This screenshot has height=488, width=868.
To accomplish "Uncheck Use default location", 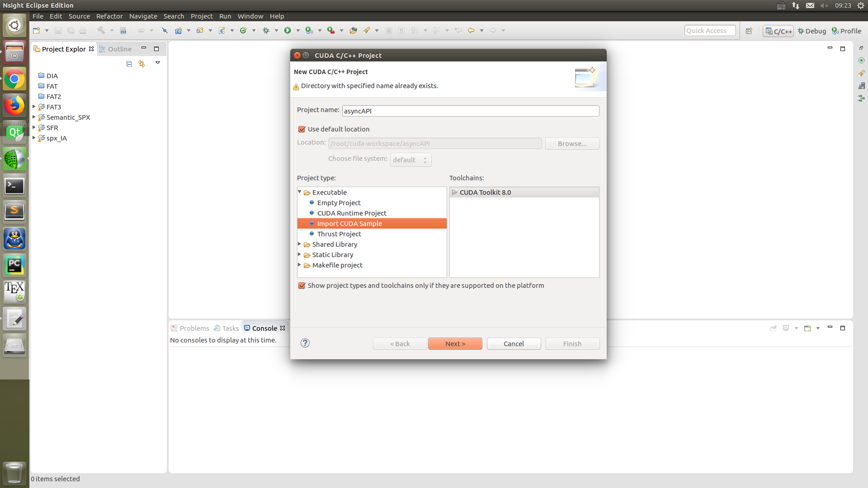I will pos(302,129).
